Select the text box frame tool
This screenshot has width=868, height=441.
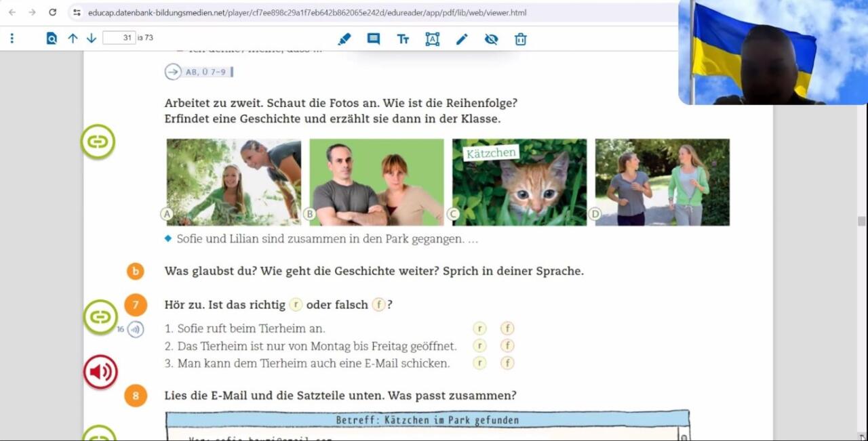[432, 39]
